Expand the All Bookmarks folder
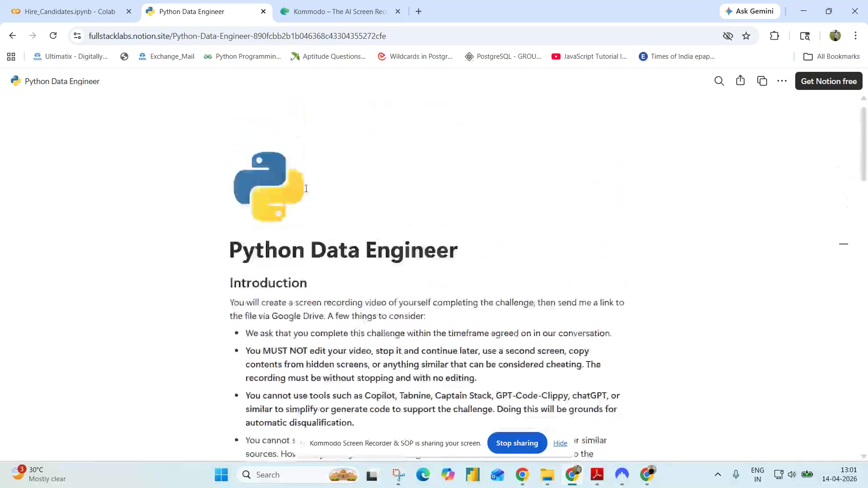Viewport: 868px width, 488px height. coord(831,56)
